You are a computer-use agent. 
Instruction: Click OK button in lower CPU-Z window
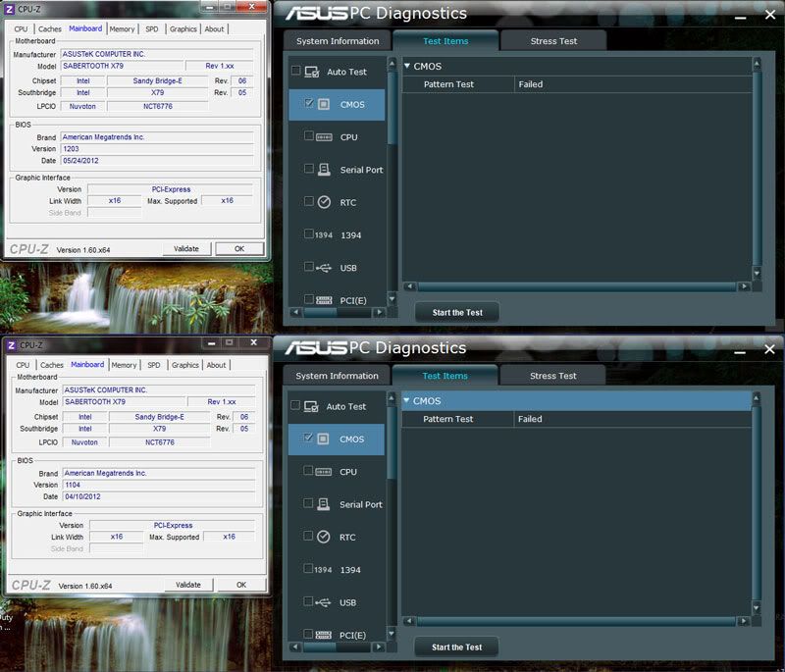click(241, 585)
